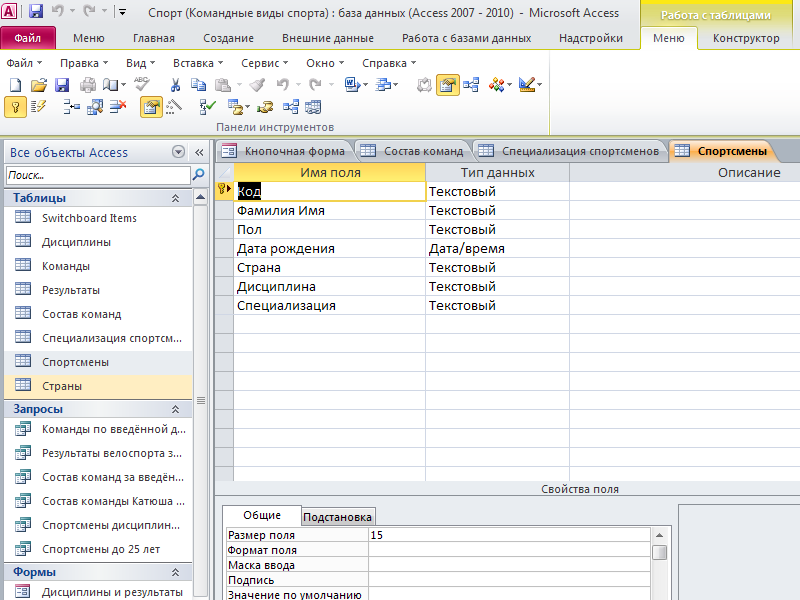Click the Object Dependencies icon
The width and height of the screenshot is (800, 600).
click(313, 107)
